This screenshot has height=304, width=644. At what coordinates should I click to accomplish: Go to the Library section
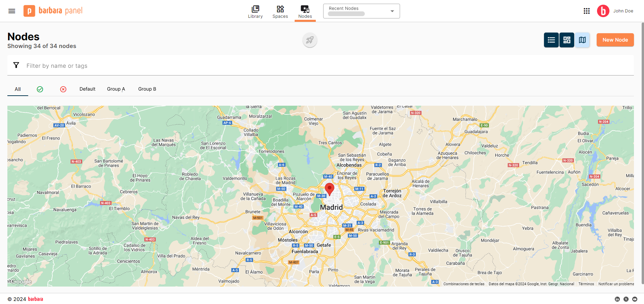pyautogui.click(x=255, y=11)
